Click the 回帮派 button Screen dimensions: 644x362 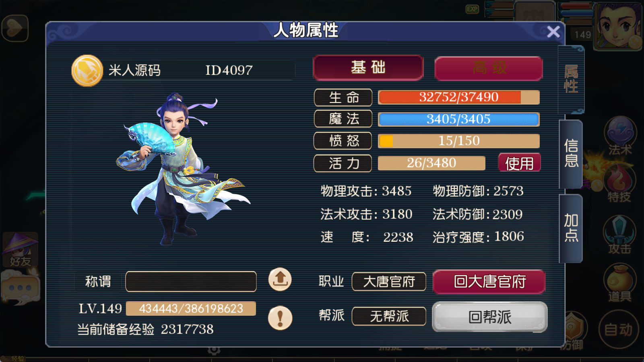coord(489,317)
